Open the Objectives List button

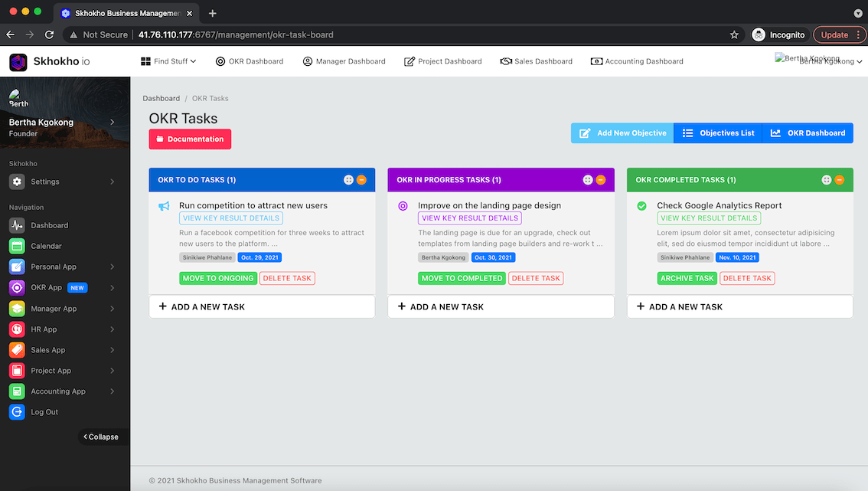pyautogui.click(x=718, y=133)
